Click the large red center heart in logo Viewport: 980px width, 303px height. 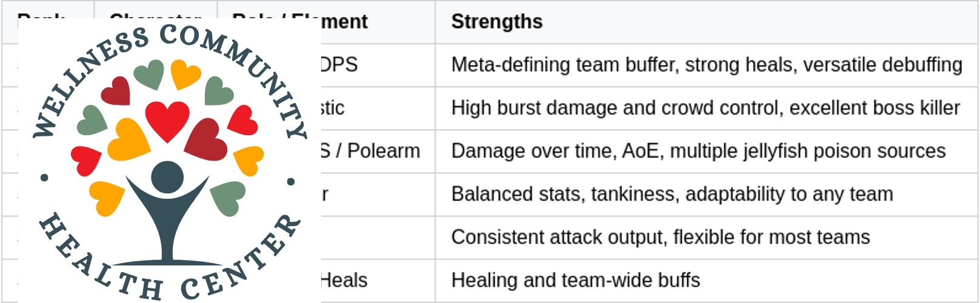click(167, 119)
